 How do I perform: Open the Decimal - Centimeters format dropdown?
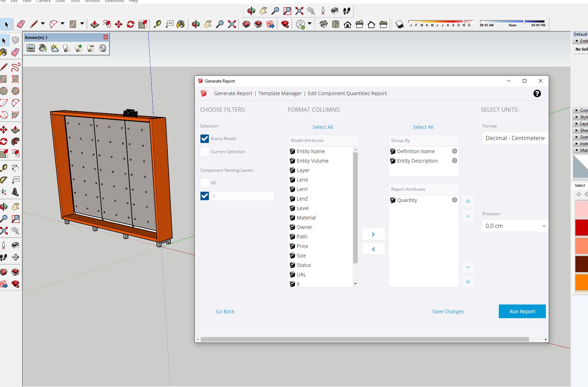pos(515,138)
